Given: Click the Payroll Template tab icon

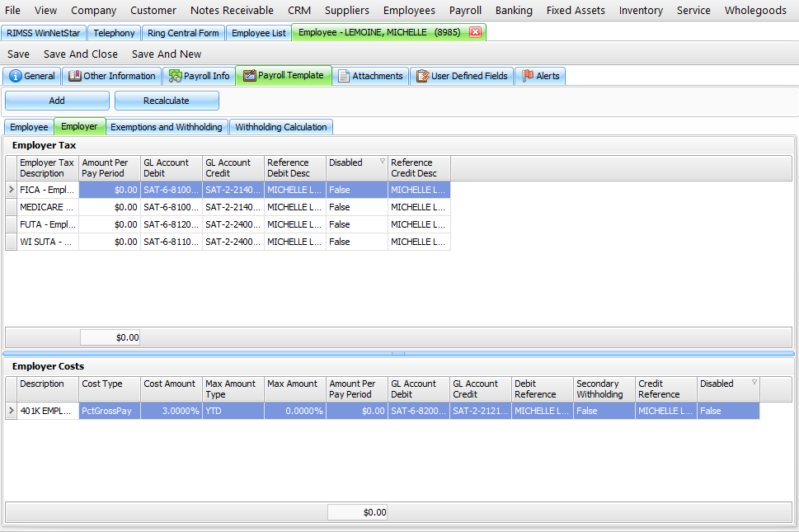Looking at the screenshot, I should pos(249,75).
